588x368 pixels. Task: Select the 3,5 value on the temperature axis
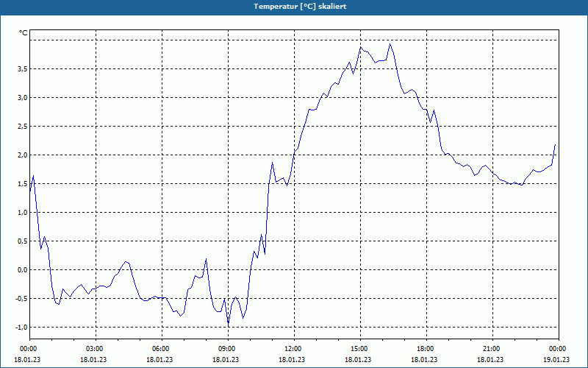pyautogui.click(x=22, y=68)
